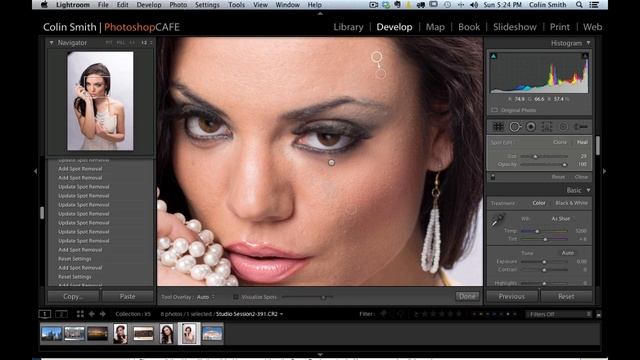Open the Filters Off dropdown
Image resolution: width=640 pixels, height=360 pixels.
point(559,314)
